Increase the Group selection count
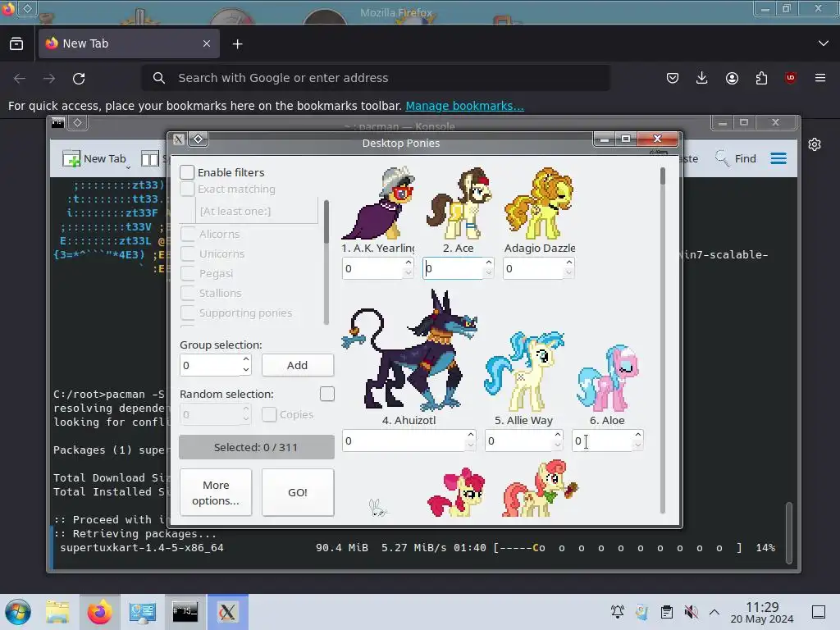Viewport: 840px width, 630px height. 246,359
